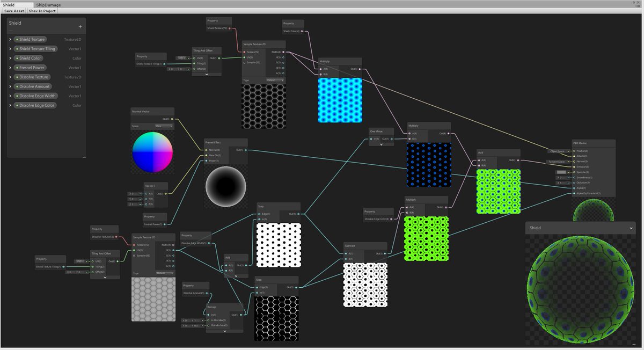Select the Subtract node title

tap(351, 246)
